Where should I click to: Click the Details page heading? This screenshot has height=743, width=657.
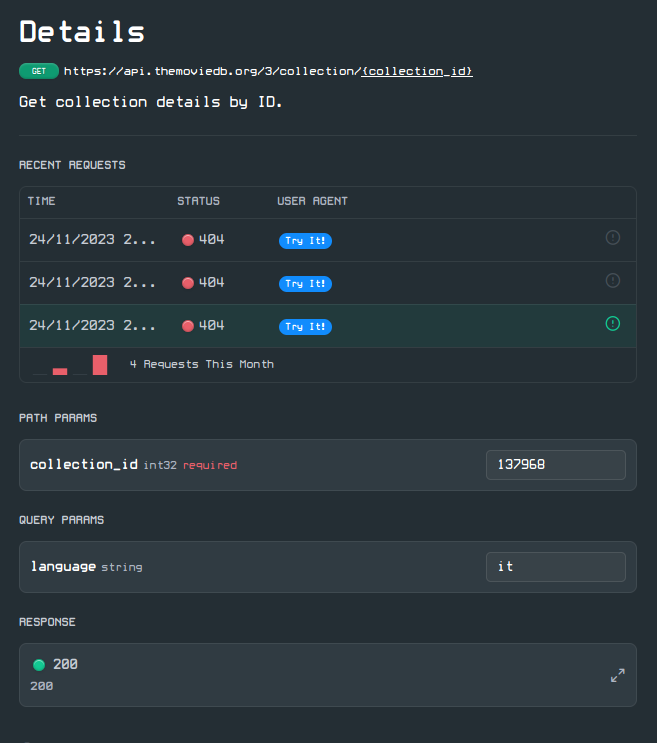(x=82, y=32)
